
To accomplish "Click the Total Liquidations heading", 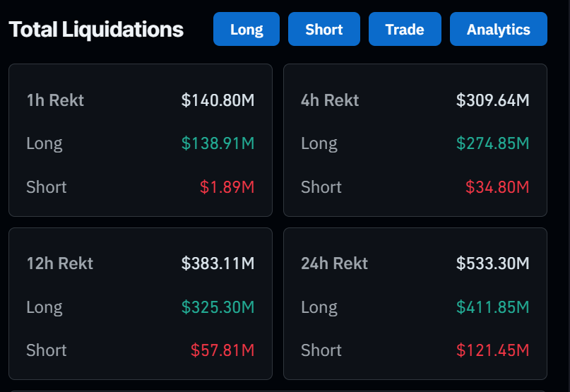I will 96,30.
